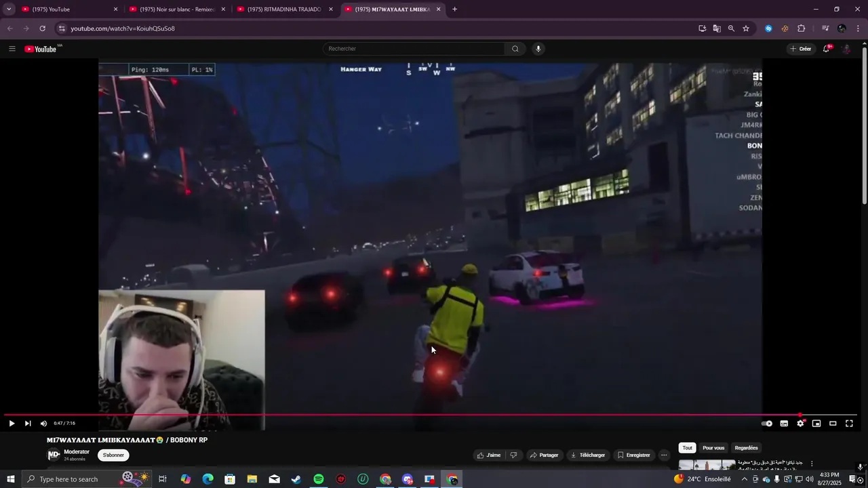Reload the current page
The image size is (868, 488).
pyautogui.click(x=42, y=28)
